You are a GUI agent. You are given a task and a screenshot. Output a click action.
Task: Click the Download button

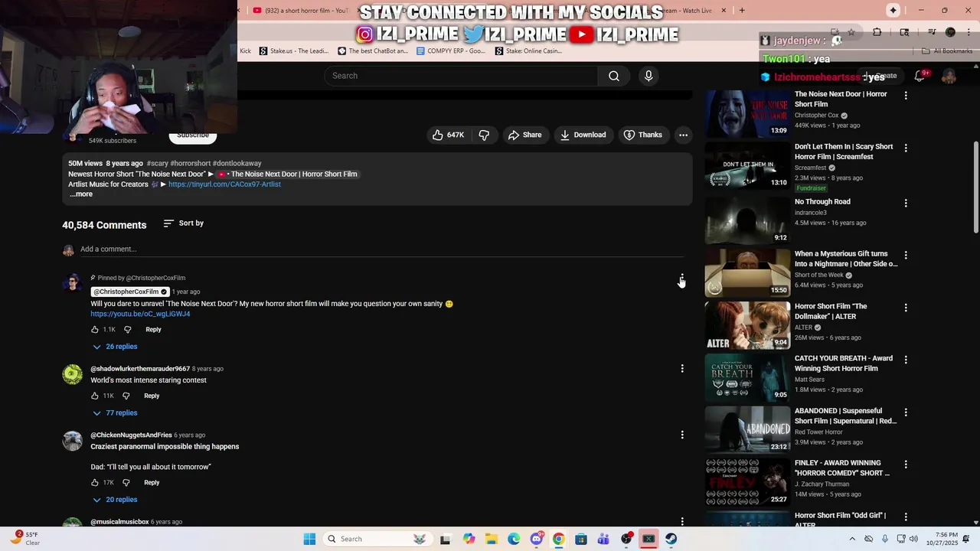[x=583, y=135]
